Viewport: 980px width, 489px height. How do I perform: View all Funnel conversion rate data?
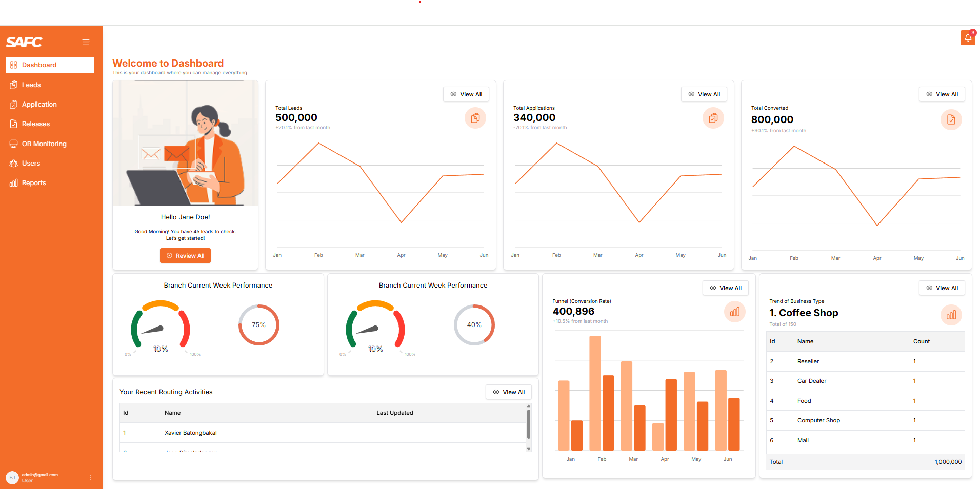point(725,288)
